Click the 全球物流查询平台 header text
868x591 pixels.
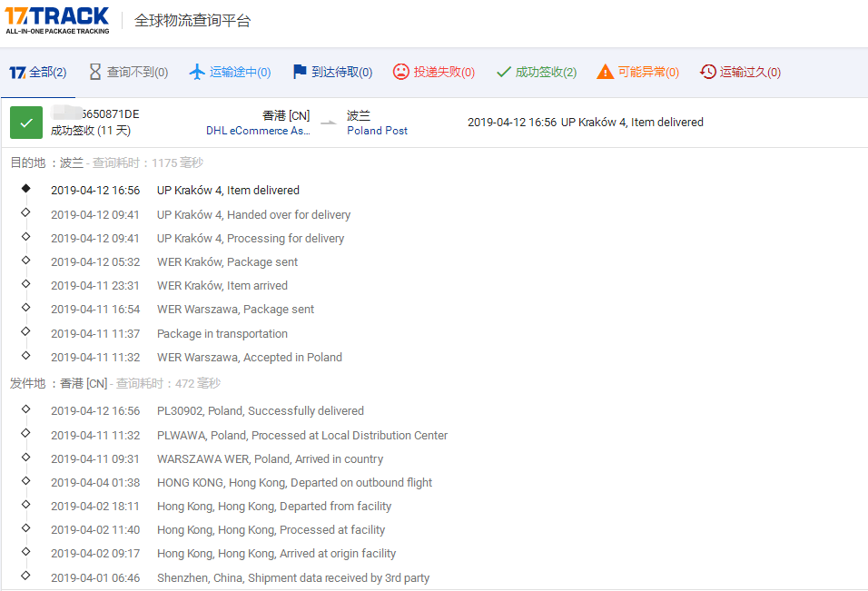coord(192,20)
